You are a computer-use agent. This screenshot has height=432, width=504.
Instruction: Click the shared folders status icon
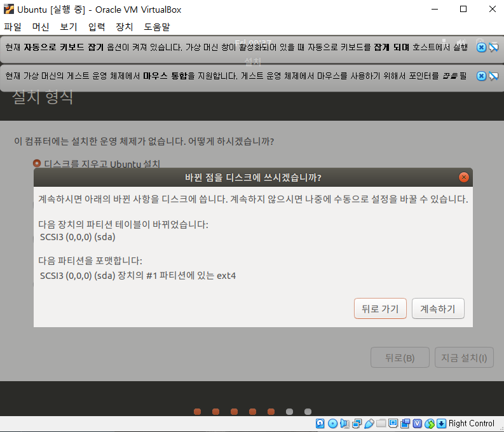381,424
